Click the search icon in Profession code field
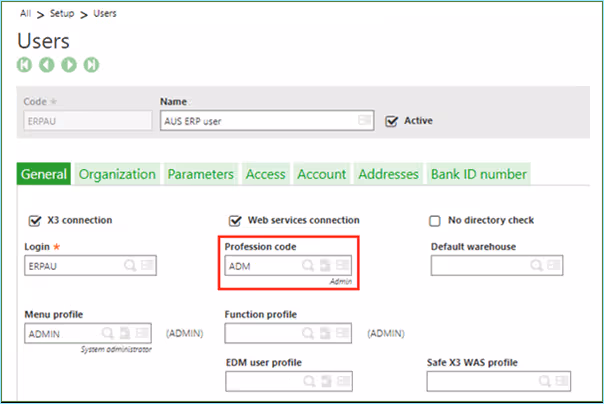 [x=308, y=266]
